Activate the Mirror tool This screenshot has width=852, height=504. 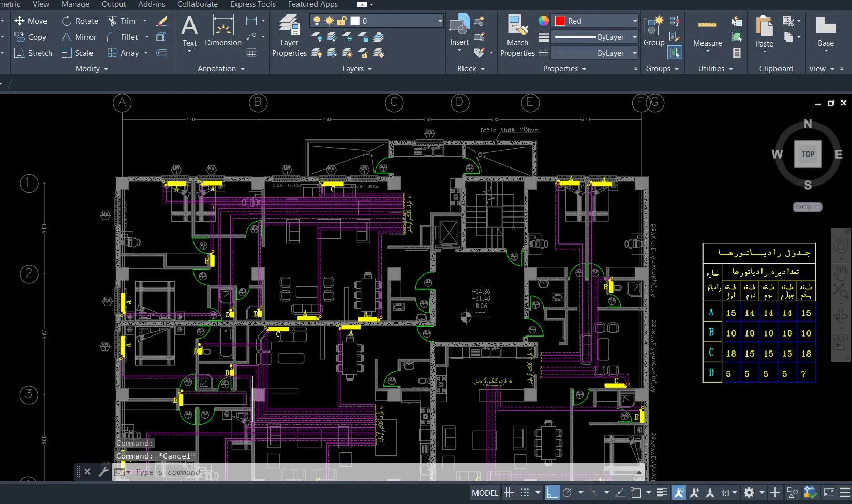coord(79,37)
